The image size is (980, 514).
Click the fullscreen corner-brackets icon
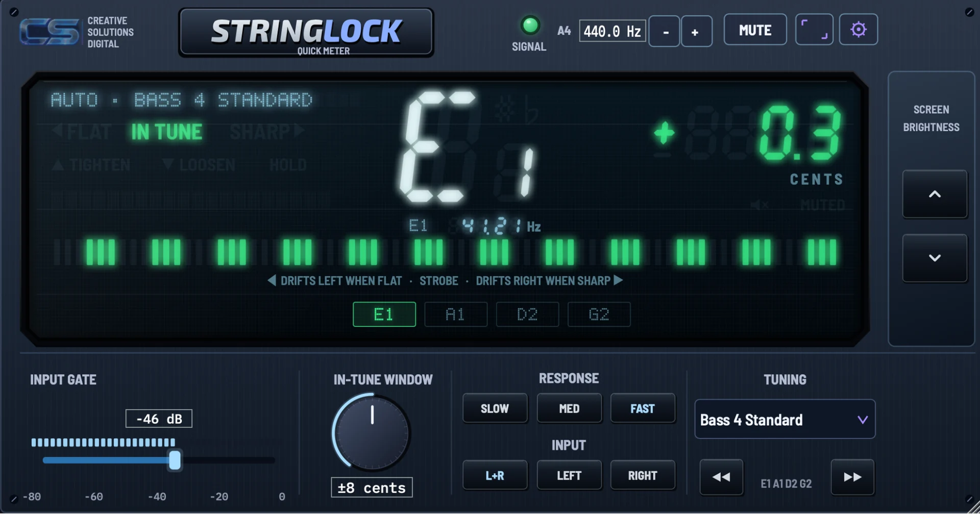tap(814, 30)
